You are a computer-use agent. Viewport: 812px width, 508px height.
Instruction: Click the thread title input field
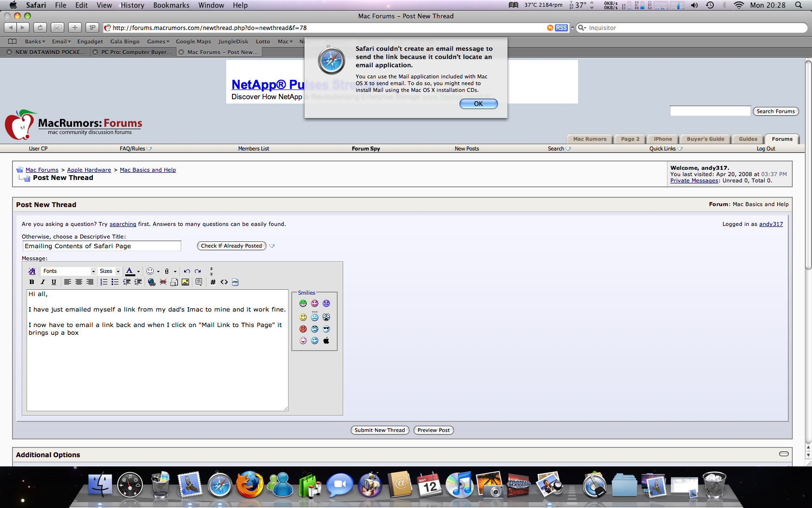coord(101,246)
